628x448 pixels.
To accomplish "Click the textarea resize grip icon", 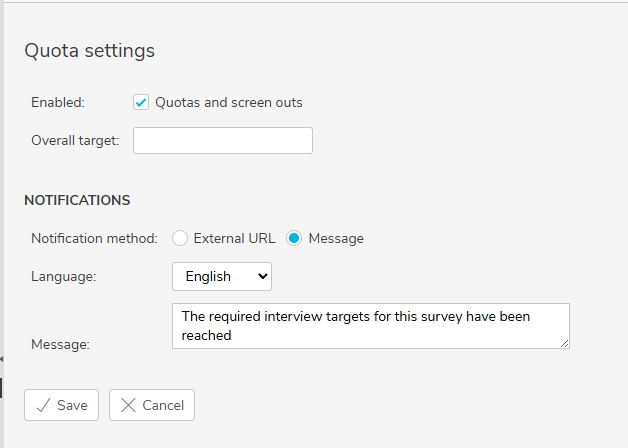I will pyautogui.click(x=564, y=343).
